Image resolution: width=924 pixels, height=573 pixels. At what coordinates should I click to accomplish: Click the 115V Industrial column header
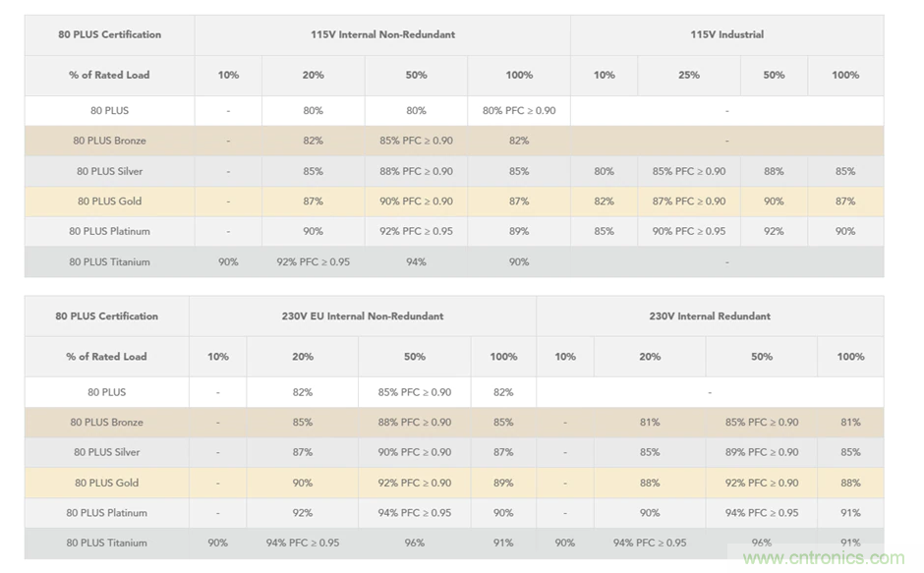point(726,34)
